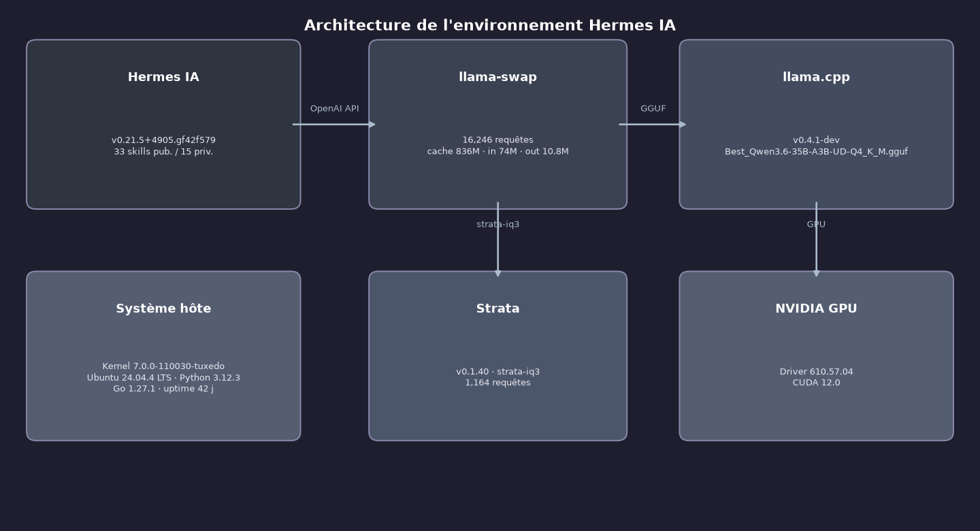Click "CUDA 12.0" text
The image size is (980, 531).
pyautogui.click(x=816, y=383)
